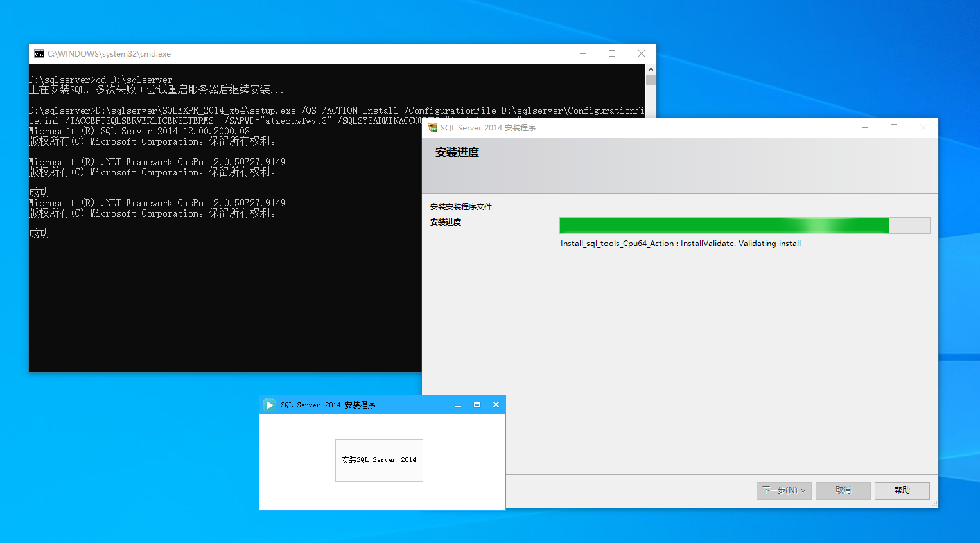Minimize the SQL Server 2014 安装程序 wizard
Viewport: 980px width, 543px height.
[x=865, y=128]
